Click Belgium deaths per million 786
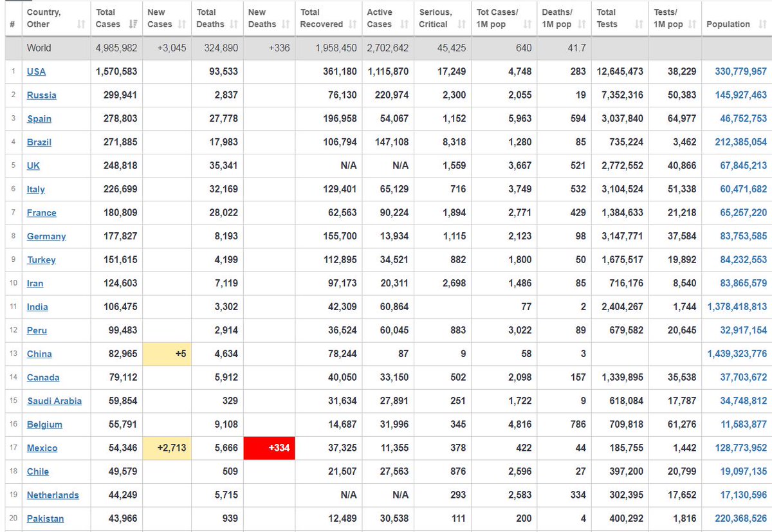This screenshot has height=532, width=772. (x=578, y=425)
